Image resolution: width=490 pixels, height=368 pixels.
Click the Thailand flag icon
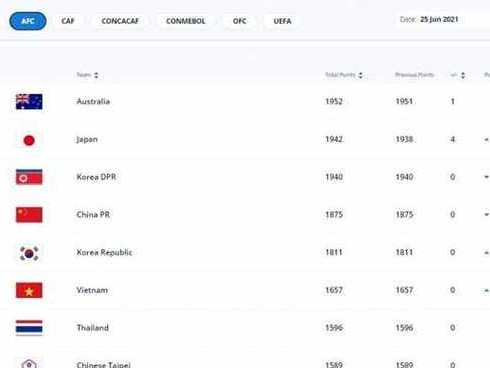click(x=29, y=328)
